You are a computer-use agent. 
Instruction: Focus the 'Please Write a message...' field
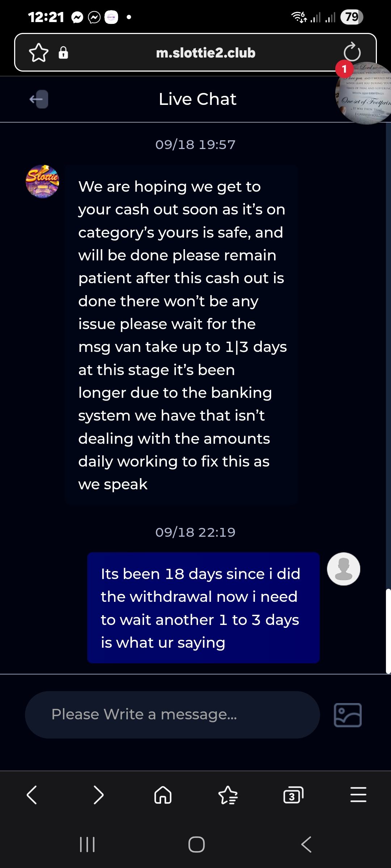[172, 715]
